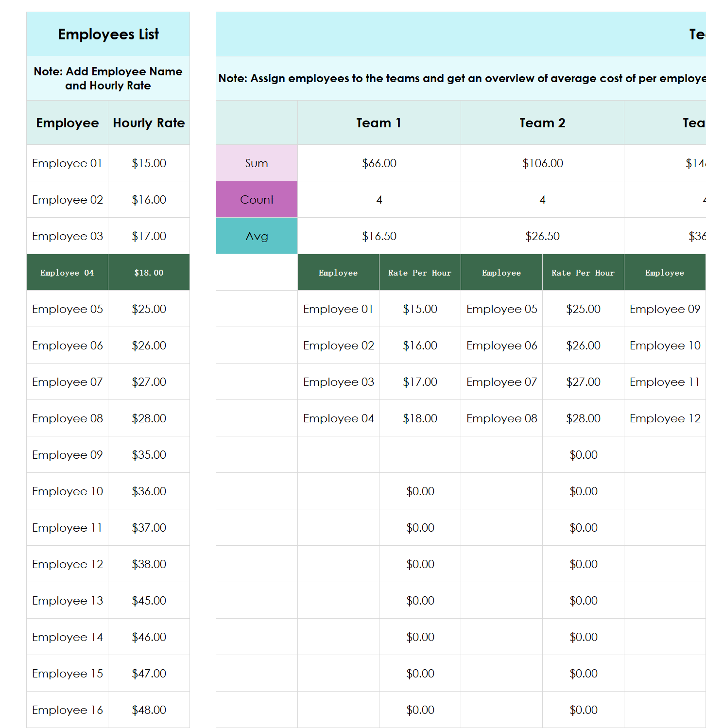The image size is (706, 728).
Task: Select Team 1 sum value $66.00
Action: (379, 163)
